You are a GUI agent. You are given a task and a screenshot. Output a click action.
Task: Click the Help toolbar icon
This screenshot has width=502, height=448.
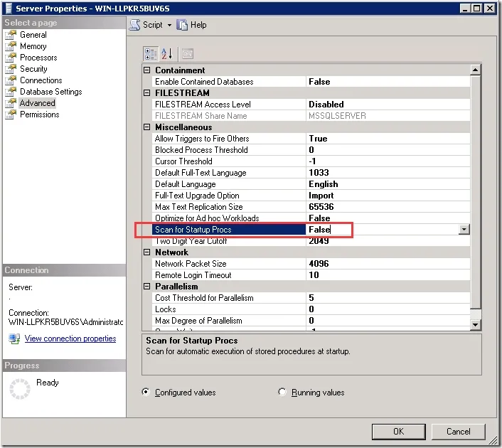[182, 25]
